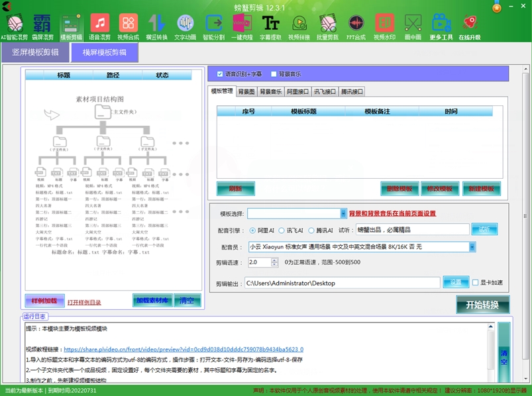Open the 语音混剪 music note tool
Viewport: 532px width, 396px height.
[x=99, y=27]
